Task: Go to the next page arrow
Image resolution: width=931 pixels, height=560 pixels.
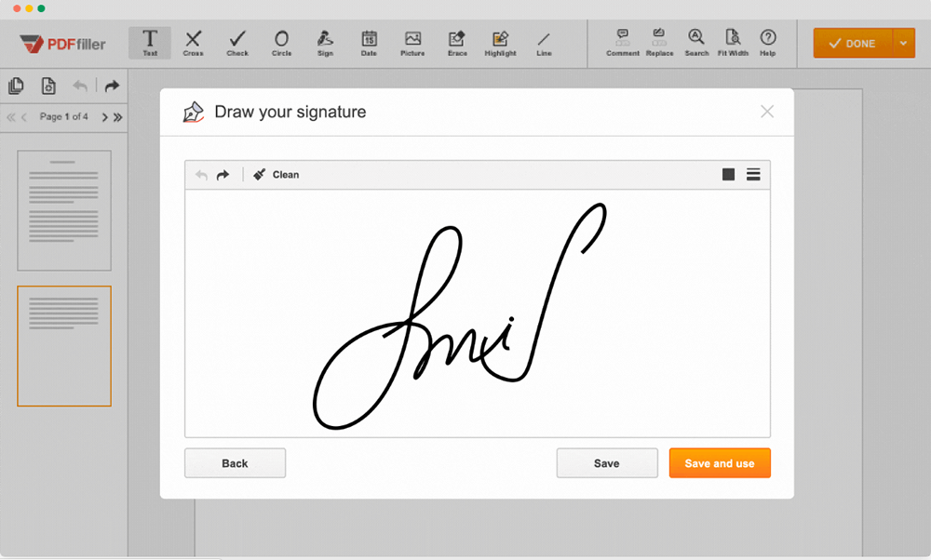Action: [104, 117]
